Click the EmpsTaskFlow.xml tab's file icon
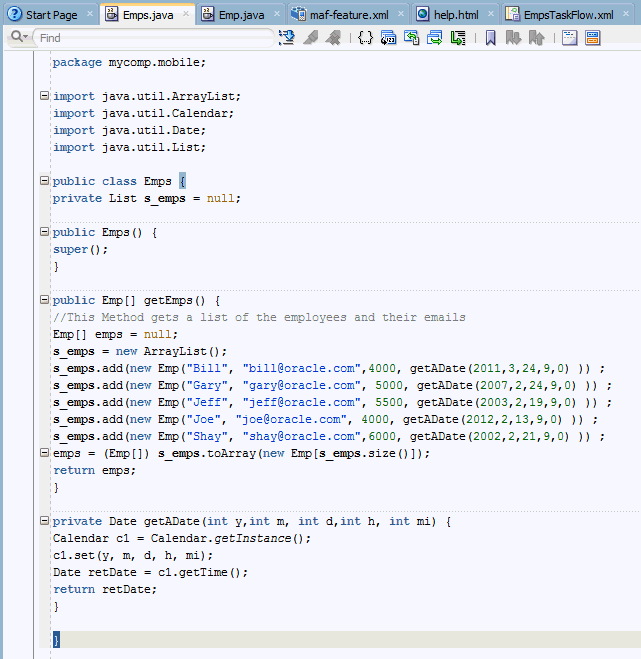641x659 pixels. point(512,14)
